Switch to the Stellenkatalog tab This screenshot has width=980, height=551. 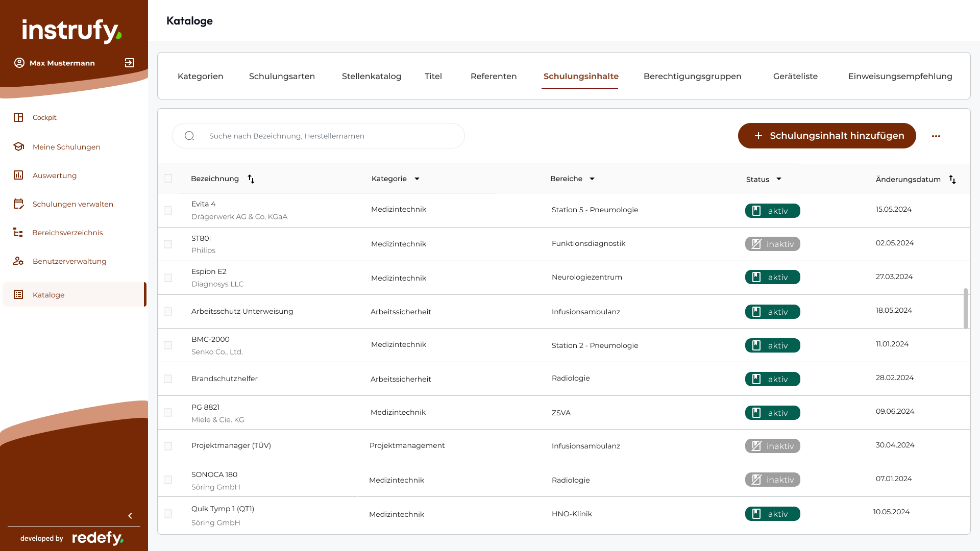pyautogui.click(x=372, y=76)
